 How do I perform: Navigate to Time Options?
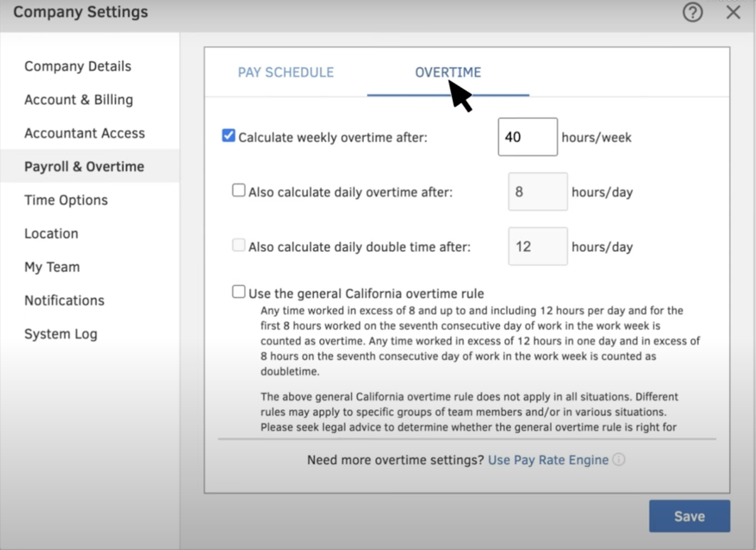[66, 200]
